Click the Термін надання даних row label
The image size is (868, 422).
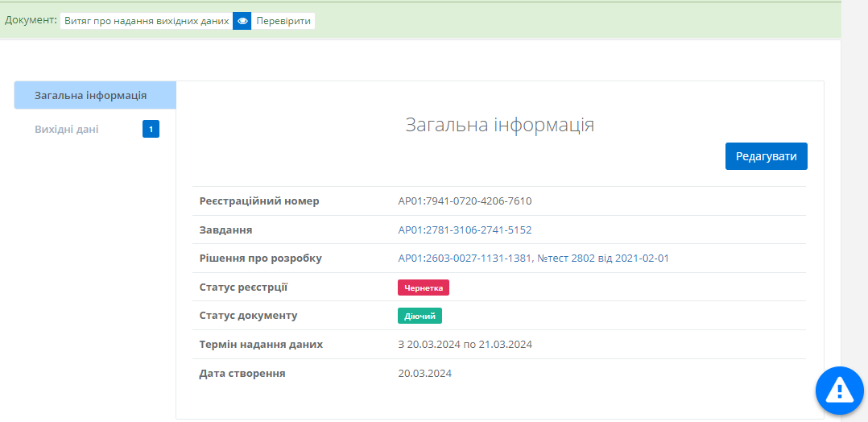point(261,344)
